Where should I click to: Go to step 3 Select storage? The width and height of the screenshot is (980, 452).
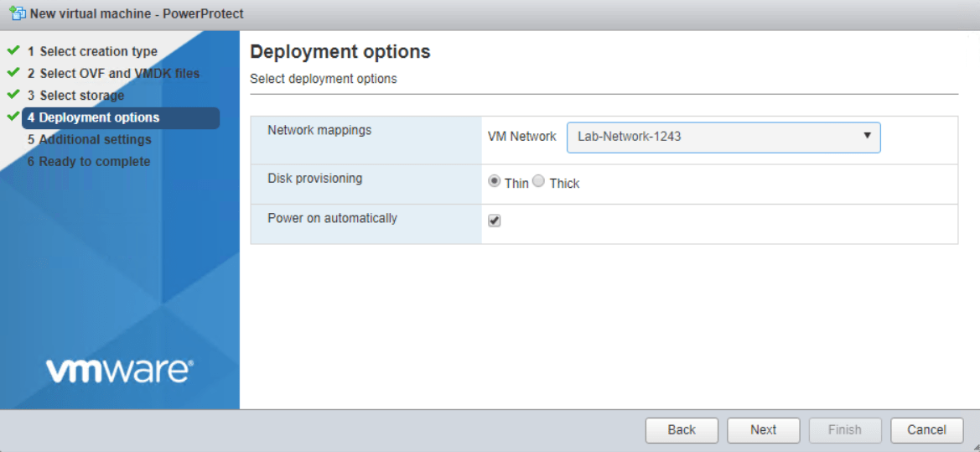pos(81,96)
